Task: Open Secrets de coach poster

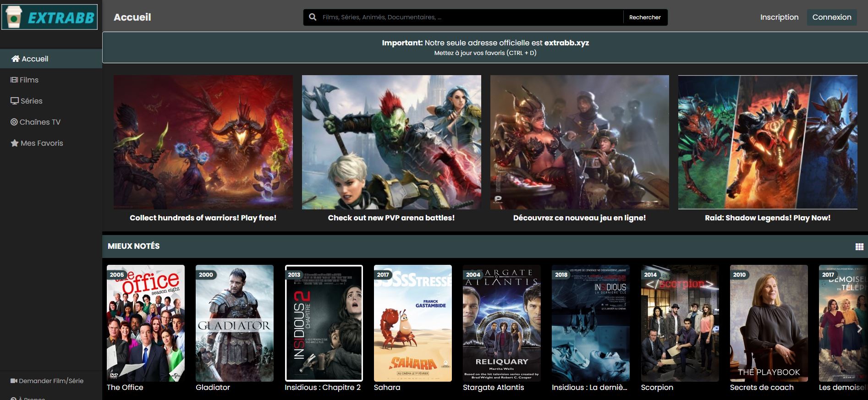Action: tap(769, 323)
